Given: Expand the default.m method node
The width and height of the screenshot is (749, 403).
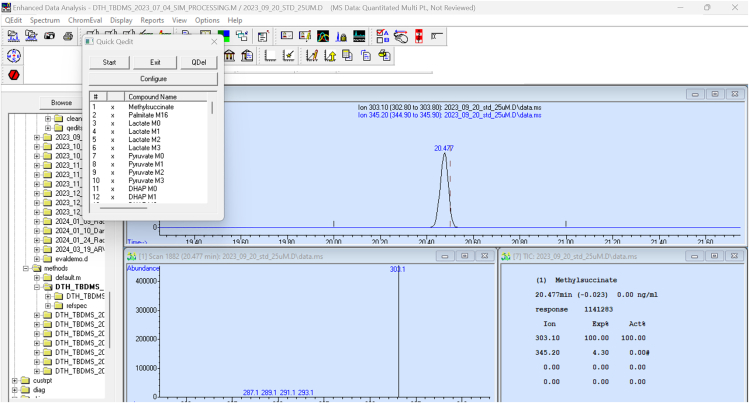Looking at the screenshot, I should click(37, 277).
